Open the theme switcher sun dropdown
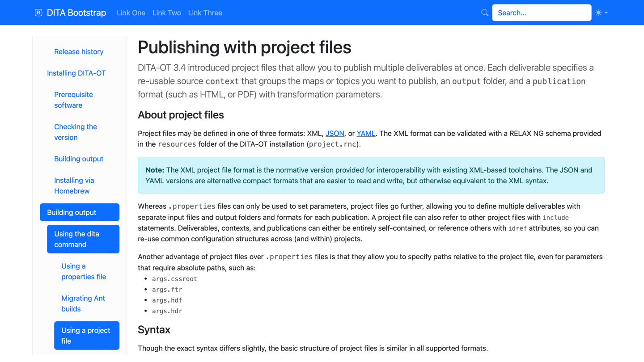 tap(602, 13)
